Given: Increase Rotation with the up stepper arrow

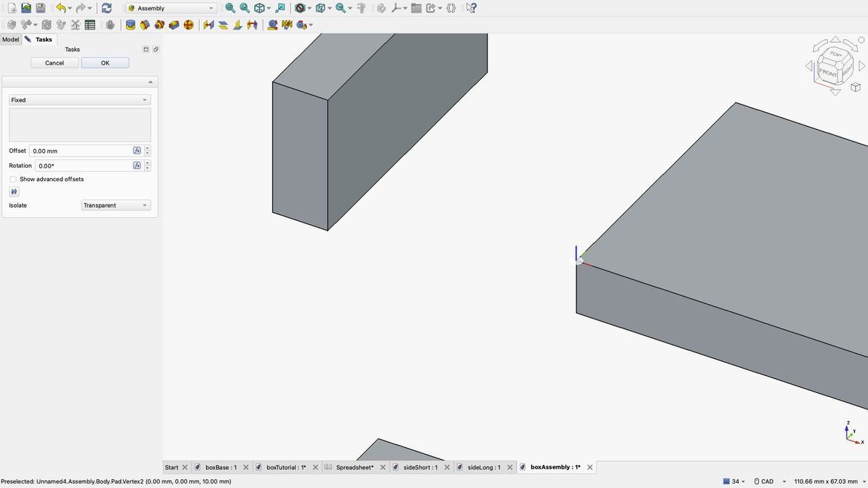Looking at the screenshot, I should coord(147,162).
